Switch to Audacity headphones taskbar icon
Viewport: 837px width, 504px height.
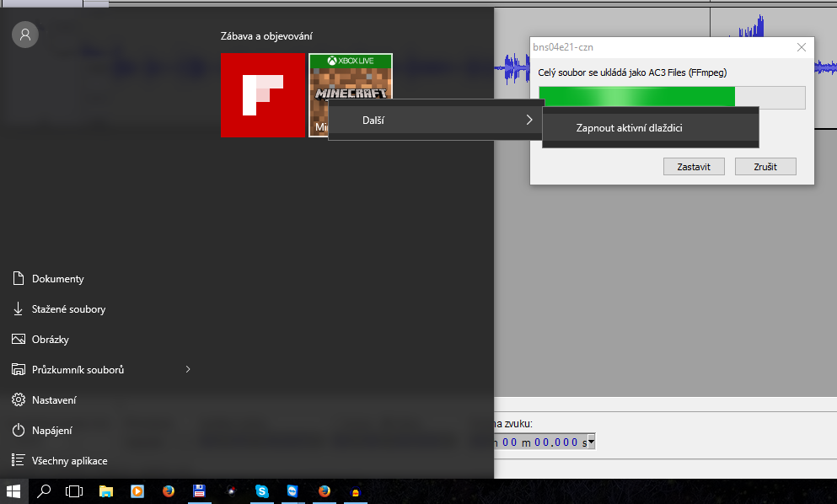(x=355, y=491)
